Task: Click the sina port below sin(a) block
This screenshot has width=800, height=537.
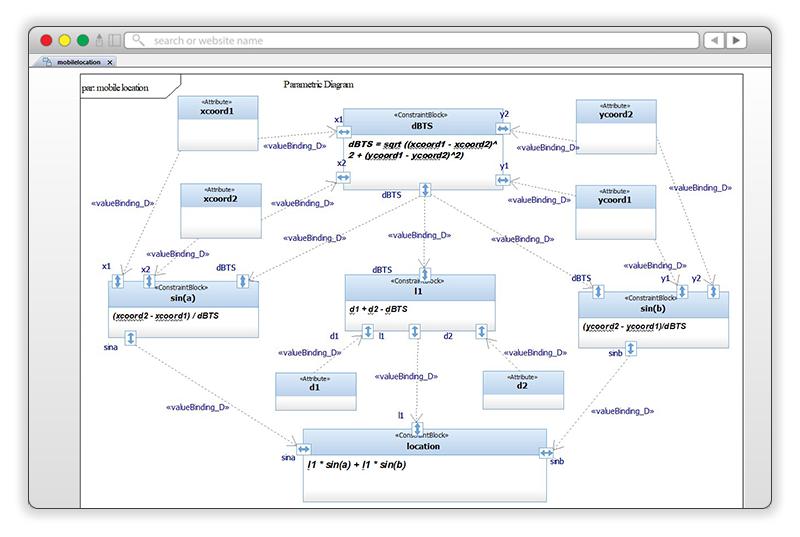Action: point(130,340)
